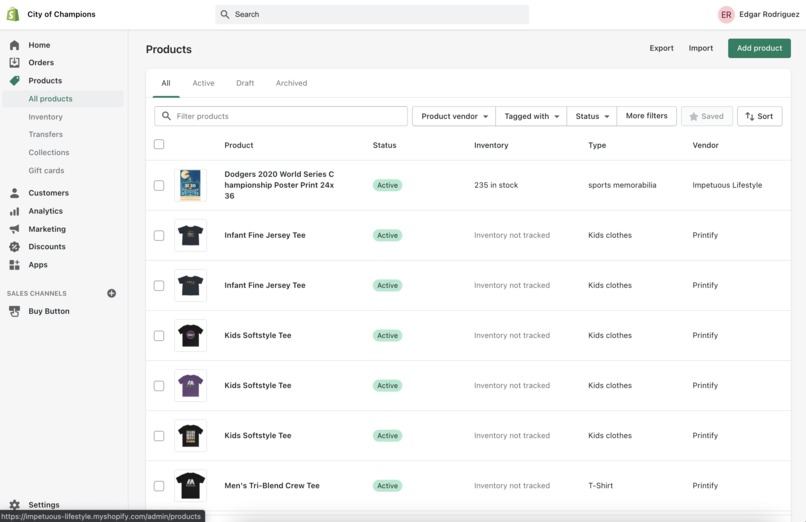
Task: Click the Vendor column header
Action: [x=705, y=145]
